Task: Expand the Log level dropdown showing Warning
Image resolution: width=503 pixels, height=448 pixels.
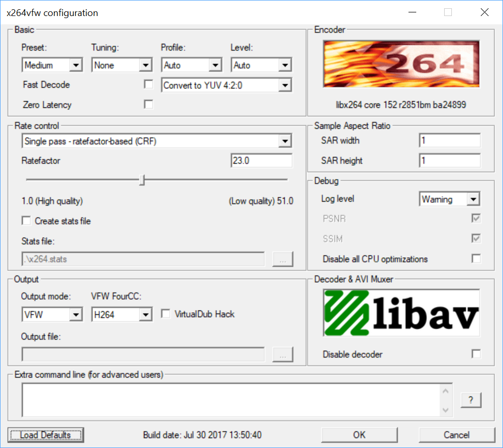Action: (450, 199)
